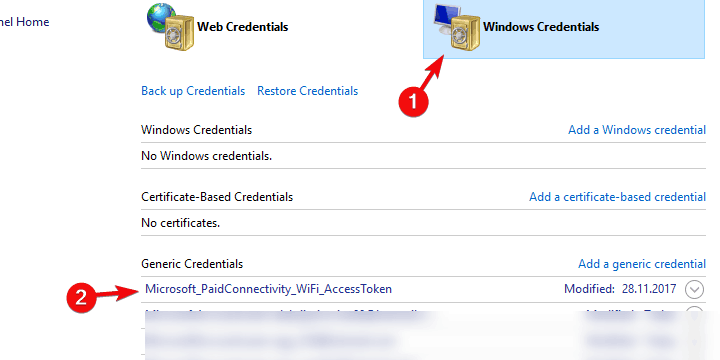Click the Generic Credentials heading
The image size is (720, 360).
192,264
